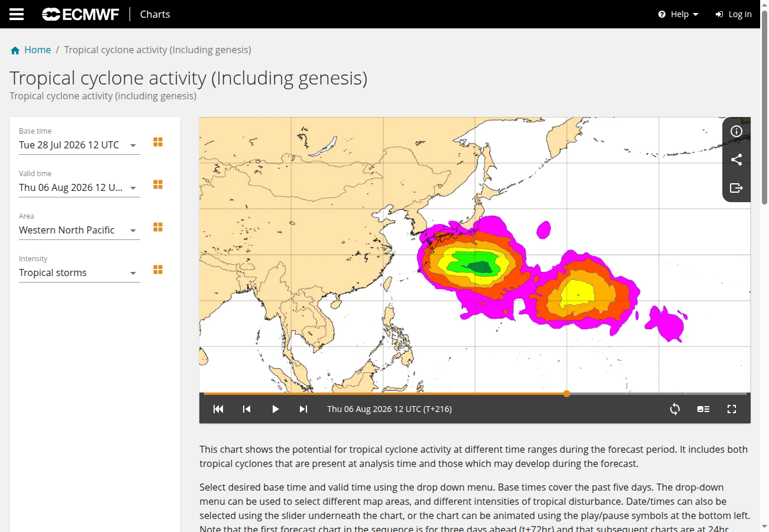Screen dimensions: 769x532
Task: Open the hamburger main menu
Action: tap(17, 14)
